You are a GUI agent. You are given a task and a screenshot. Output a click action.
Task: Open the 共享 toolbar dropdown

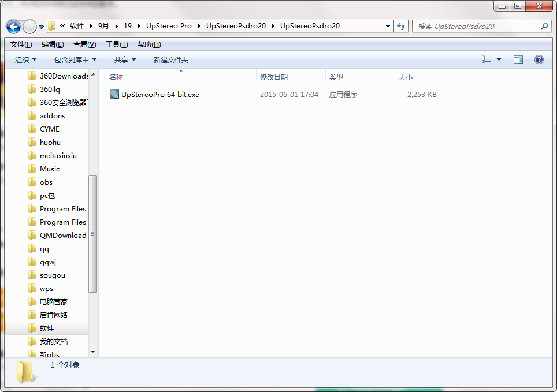point(125,59)
